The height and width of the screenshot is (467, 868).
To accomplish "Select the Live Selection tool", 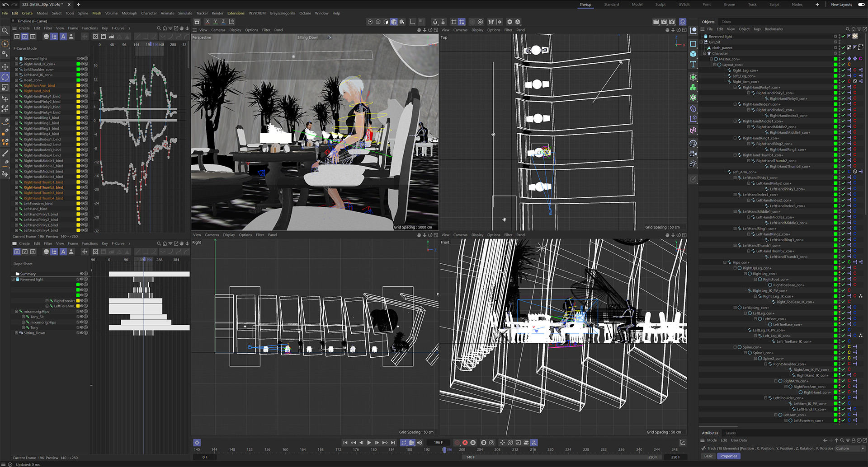I will (5, 44).
